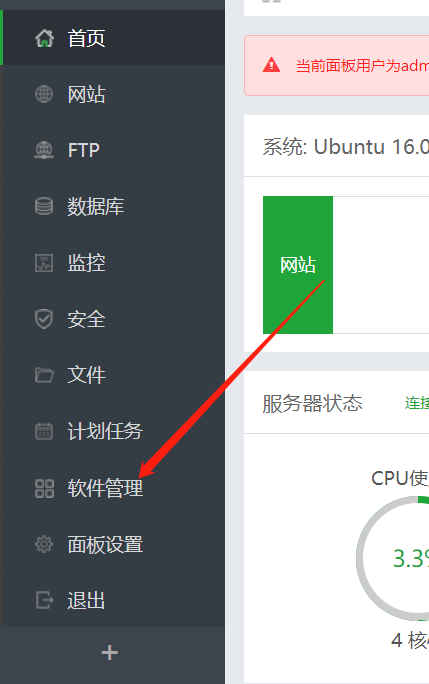The height and width of the screenshot is (684, 429).
Task: Click the plus button below the sidebar
Action: [110, 653]
